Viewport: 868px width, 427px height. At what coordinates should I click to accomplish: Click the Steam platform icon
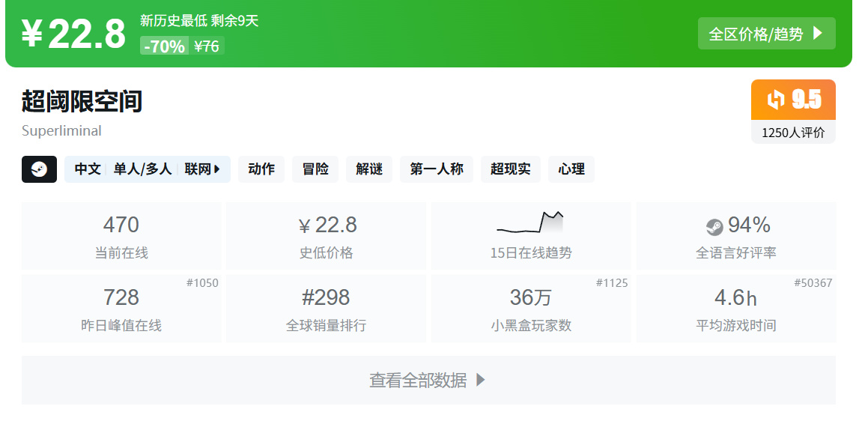[x=39, y=169]
